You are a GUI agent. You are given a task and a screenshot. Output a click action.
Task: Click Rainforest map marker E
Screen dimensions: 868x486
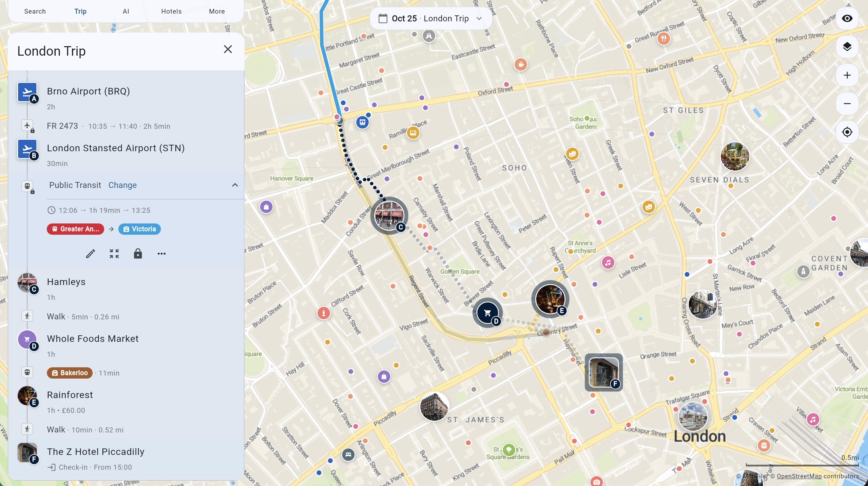click(x=550, y=299)
